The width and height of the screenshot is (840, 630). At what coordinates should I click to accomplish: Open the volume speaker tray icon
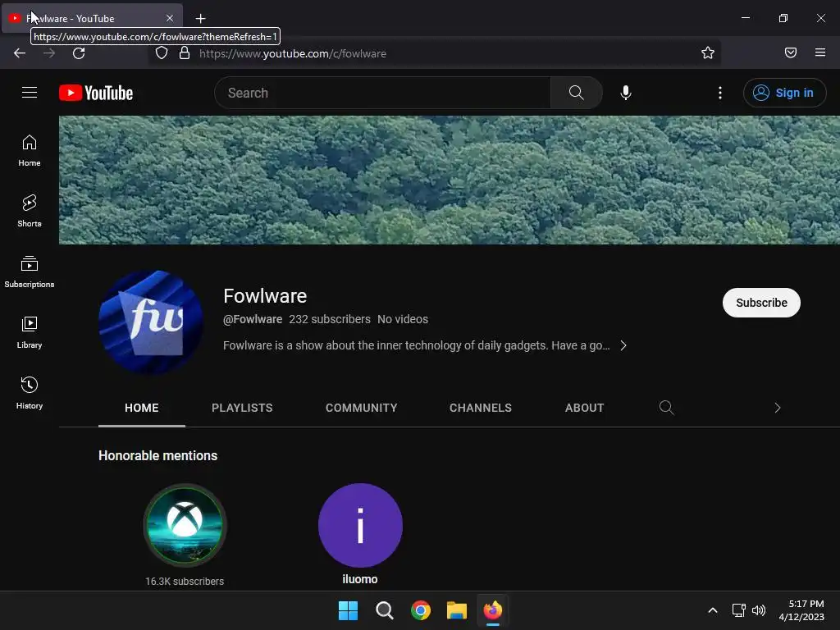tap(759, 610)
